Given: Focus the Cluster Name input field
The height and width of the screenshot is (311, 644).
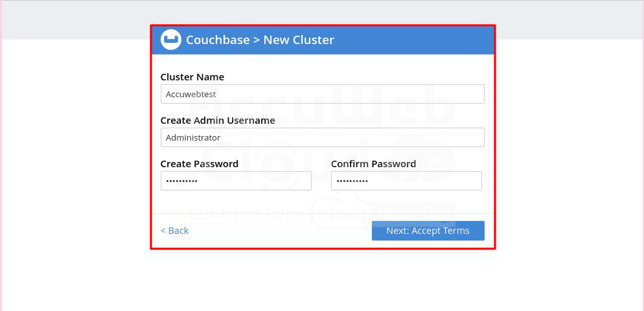Looking at the screenshot, I should tap(322, 94).
